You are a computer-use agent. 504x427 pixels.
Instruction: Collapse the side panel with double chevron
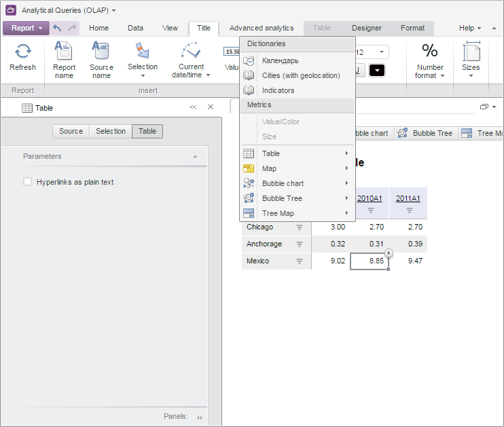(x=193, y=107)
